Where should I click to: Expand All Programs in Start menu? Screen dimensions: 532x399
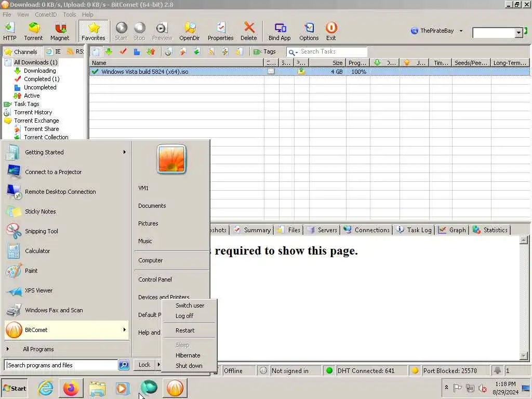coord(38,349)
